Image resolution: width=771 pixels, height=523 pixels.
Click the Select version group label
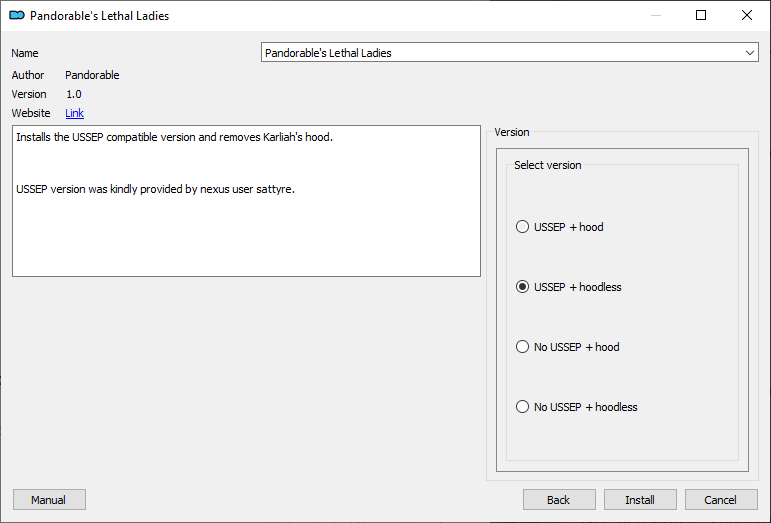pyautogui.click(x=548, y=165)
